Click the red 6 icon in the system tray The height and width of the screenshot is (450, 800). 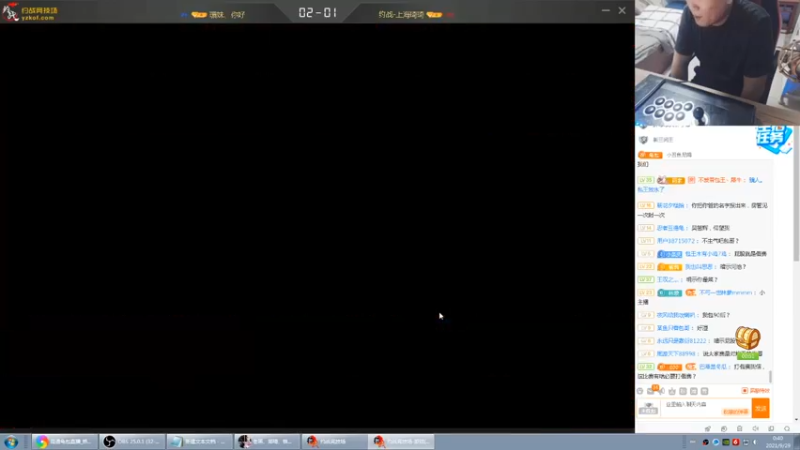735,442
